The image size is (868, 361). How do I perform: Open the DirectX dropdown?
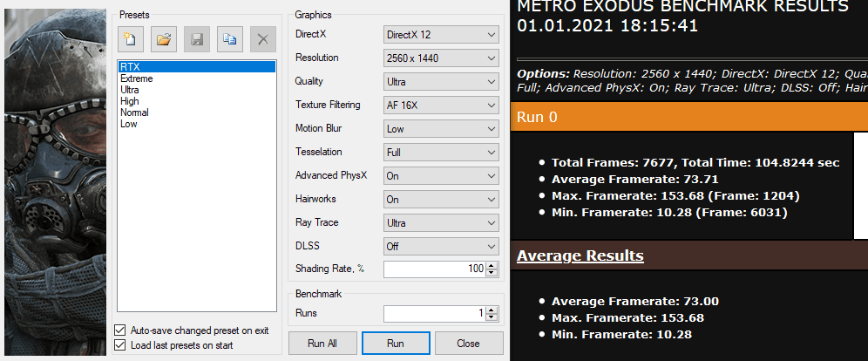point(441,34)
